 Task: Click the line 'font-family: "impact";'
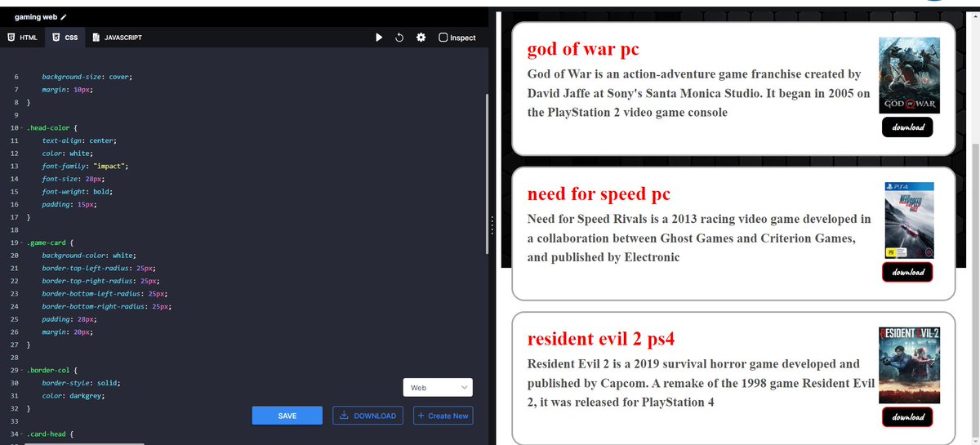86,166
